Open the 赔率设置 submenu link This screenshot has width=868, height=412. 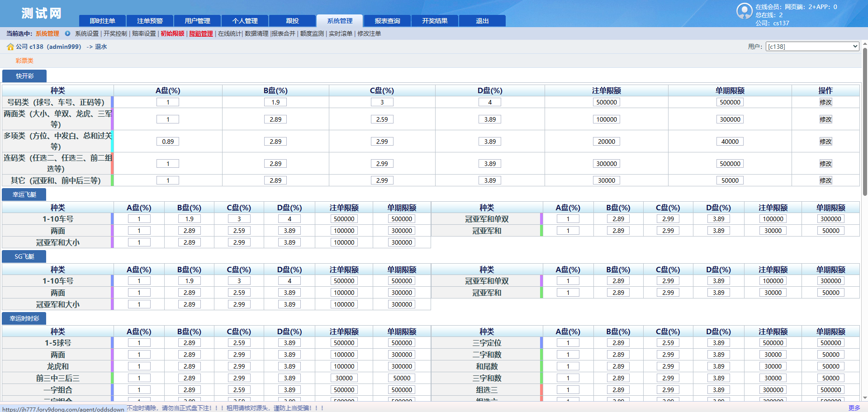pyautogui.click(x=144, y=33)
